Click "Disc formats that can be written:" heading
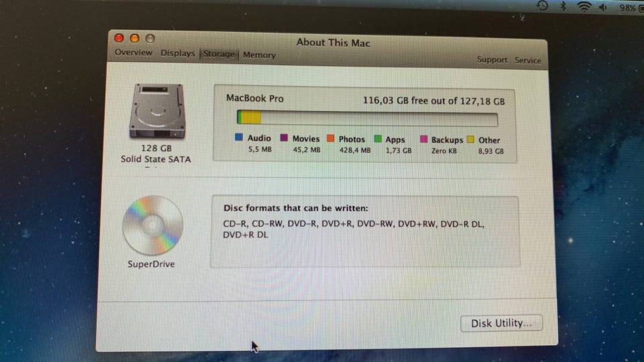The image size is (644, 362). pyautogui.click(x=296, y=208)
